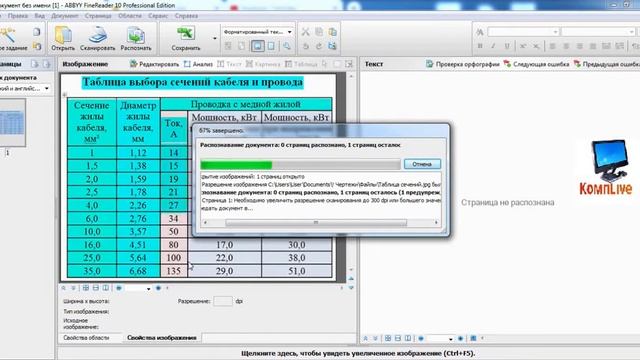Click the image pane vertical scrollbar down arrow
The image size is (640, 360).
(x=351, y=270)
